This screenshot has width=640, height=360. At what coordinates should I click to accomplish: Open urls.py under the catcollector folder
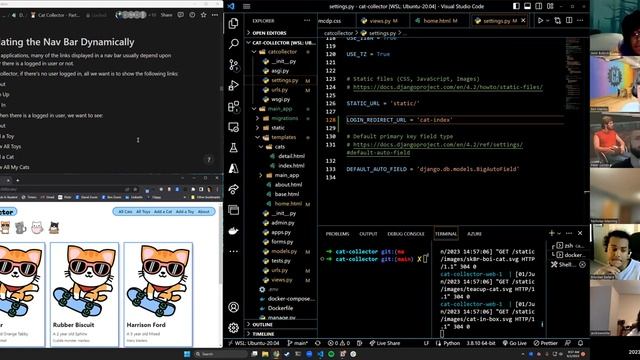click(279, 90)
